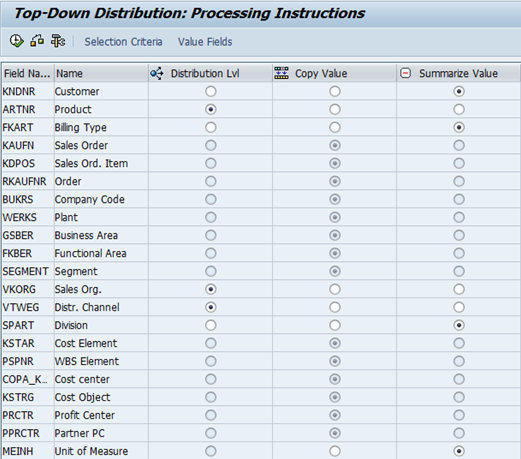Open Value Fields
The height and width of the screenshot is (459, 521).
205,42
